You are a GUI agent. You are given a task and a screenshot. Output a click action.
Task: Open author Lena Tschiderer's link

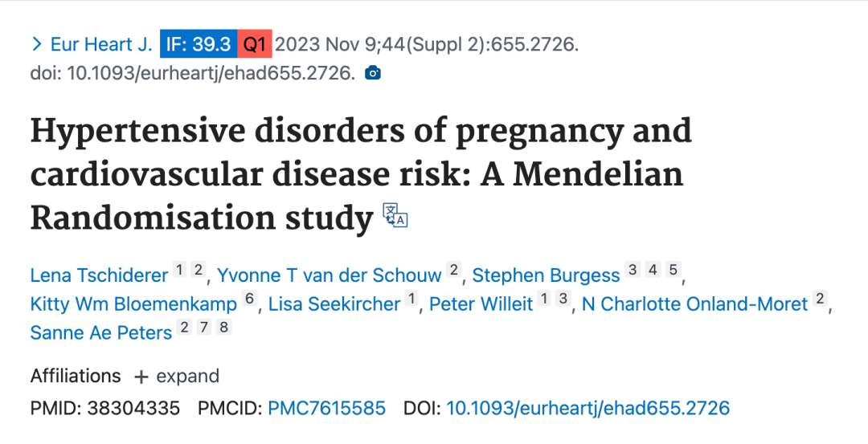tap(99, 275)
